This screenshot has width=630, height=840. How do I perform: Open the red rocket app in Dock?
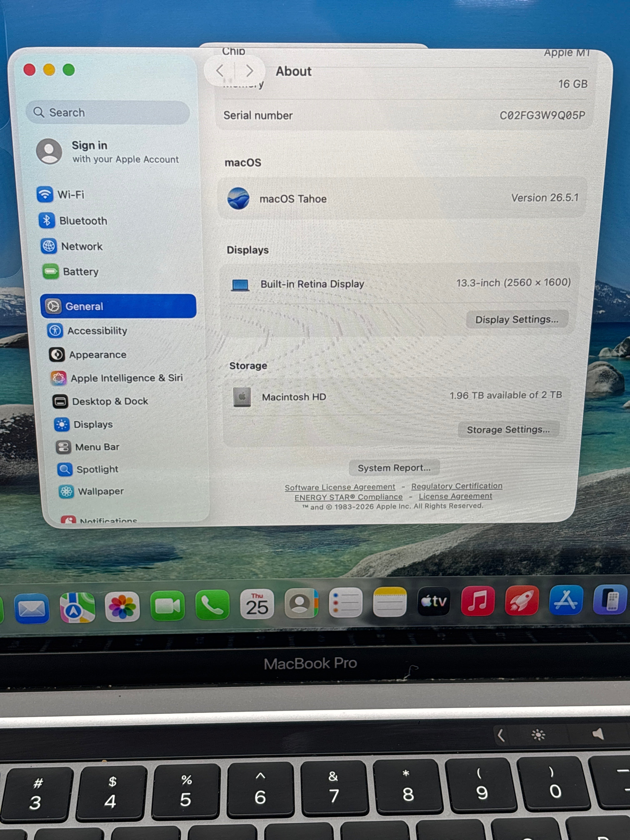pos(522,600)
